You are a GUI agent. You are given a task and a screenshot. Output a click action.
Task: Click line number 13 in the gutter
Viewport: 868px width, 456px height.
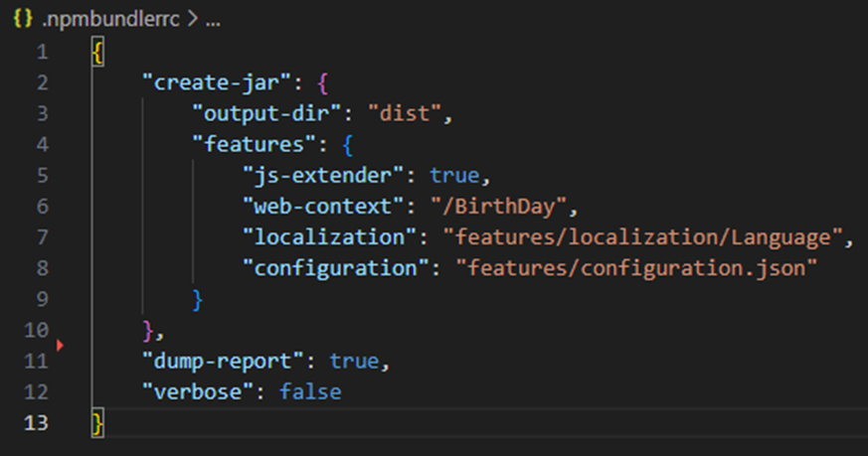point(36,422)
